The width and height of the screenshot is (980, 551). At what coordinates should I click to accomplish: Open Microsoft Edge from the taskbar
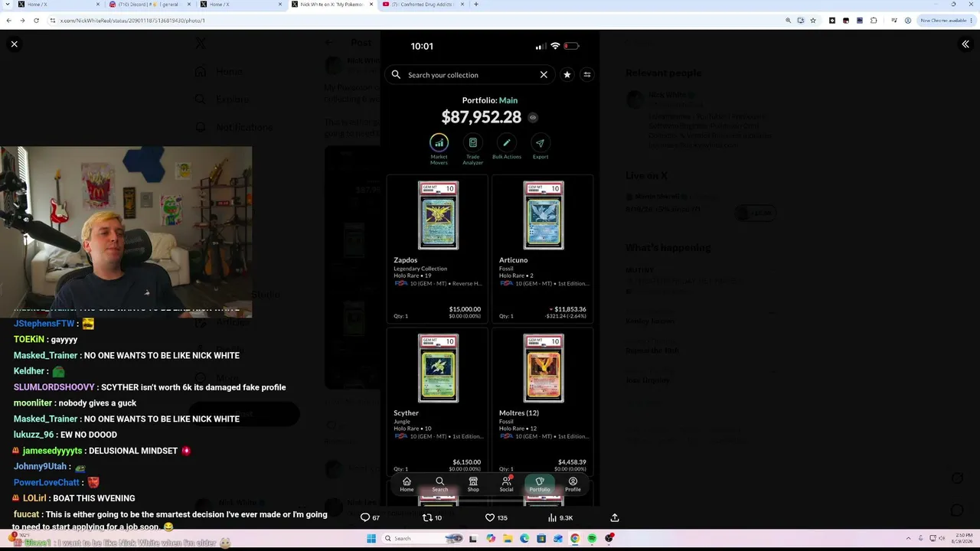pyautogui.click(x=524, y=539)
